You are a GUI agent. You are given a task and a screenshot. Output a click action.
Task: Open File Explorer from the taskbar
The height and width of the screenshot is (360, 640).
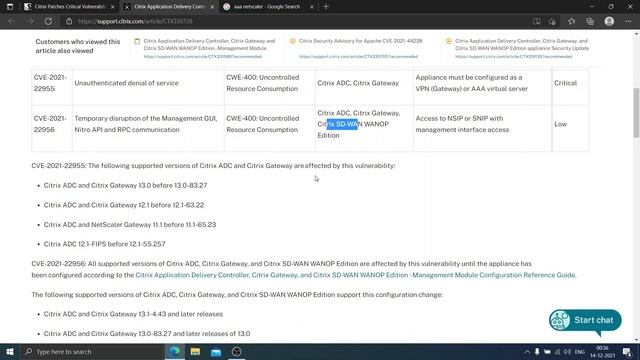point(195,351)
